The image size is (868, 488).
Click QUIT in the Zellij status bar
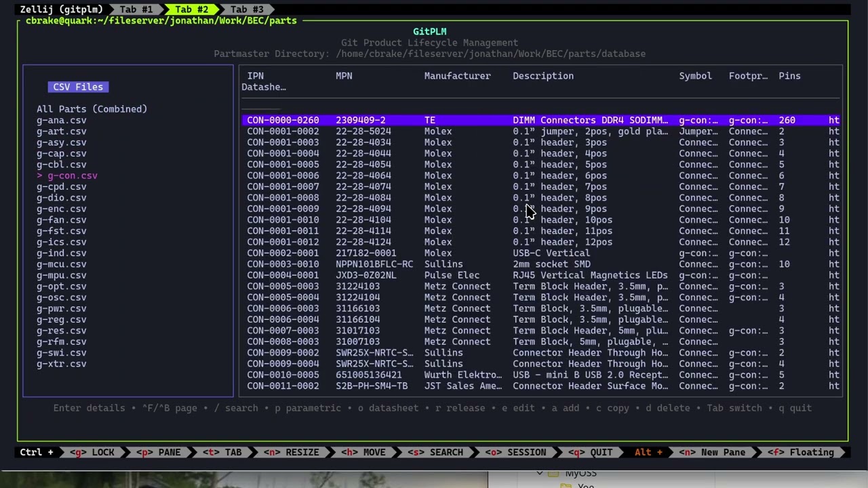(590, 452)
